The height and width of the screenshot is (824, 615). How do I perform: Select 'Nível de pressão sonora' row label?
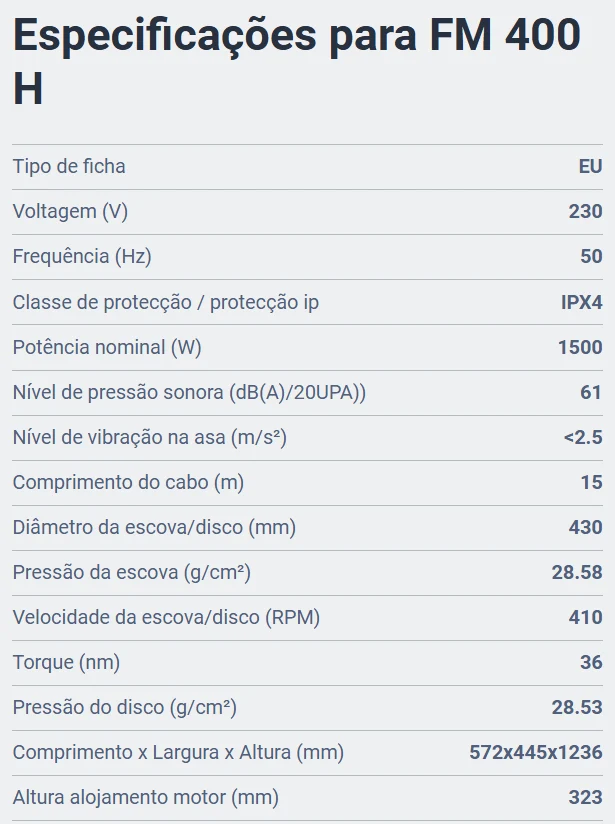click(x=189, y=393)
